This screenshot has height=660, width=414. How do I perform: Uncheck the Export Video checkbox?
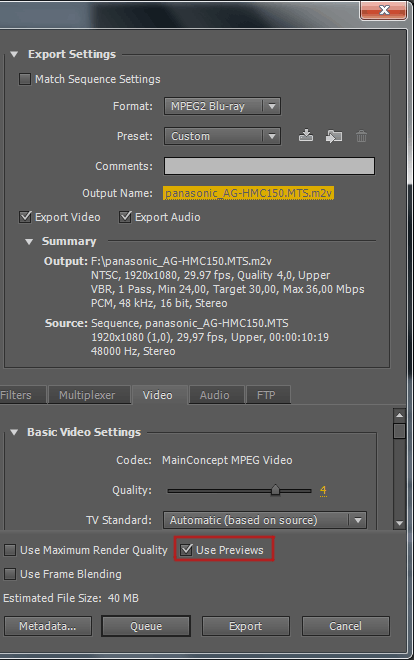pyautogui.click(x=25, y=217)
